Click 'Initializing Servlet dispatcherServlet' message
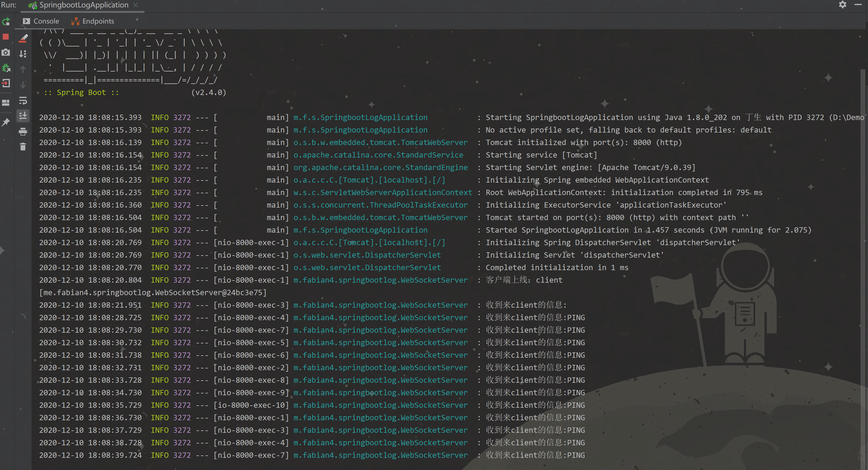This screenshot has width=868, height=470. pyautogui.click(x=575, y=255)
